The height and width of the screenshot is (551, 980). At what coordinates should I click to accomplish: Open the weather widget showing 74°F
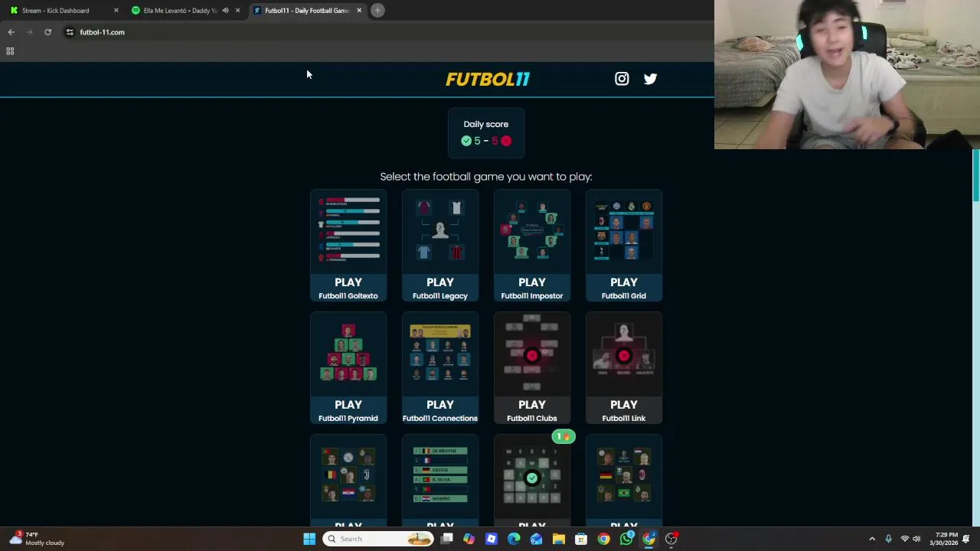pyautogui.click(x=38, y=539)
